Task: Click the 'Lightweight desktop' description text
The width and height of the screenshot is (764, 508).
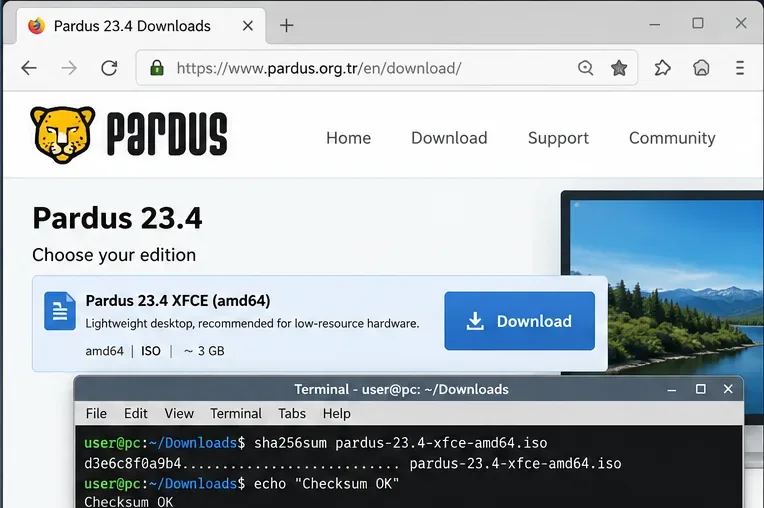Action: (252, 323)
